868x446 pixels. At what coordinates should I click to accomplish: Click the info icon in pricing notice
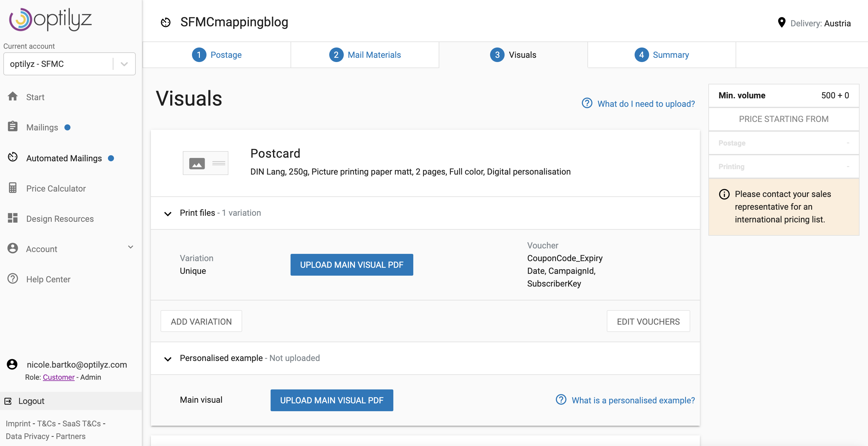pos(724,194)
